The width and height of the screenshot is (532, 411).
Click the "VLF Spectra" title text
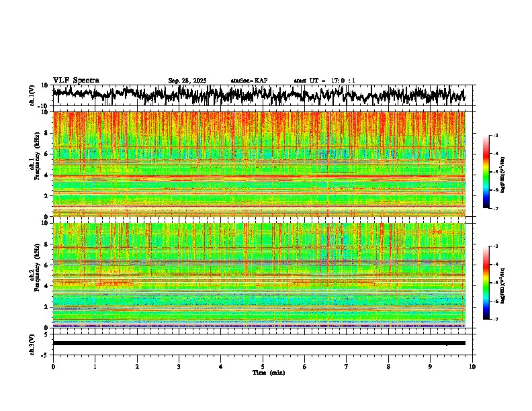tap(76, 81)
